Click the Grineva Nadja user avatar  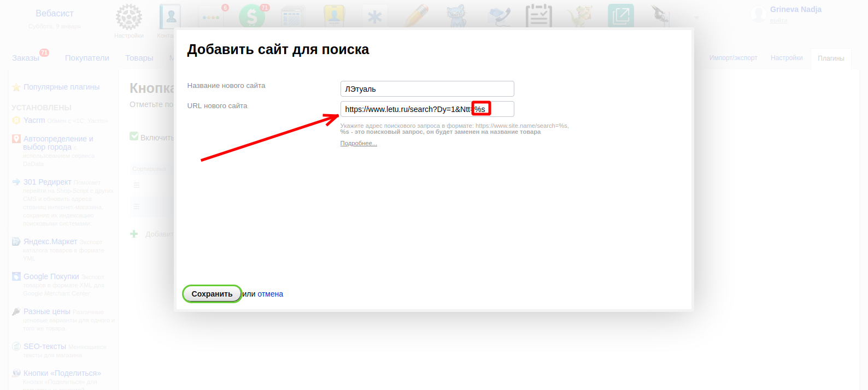coord(758,14)
